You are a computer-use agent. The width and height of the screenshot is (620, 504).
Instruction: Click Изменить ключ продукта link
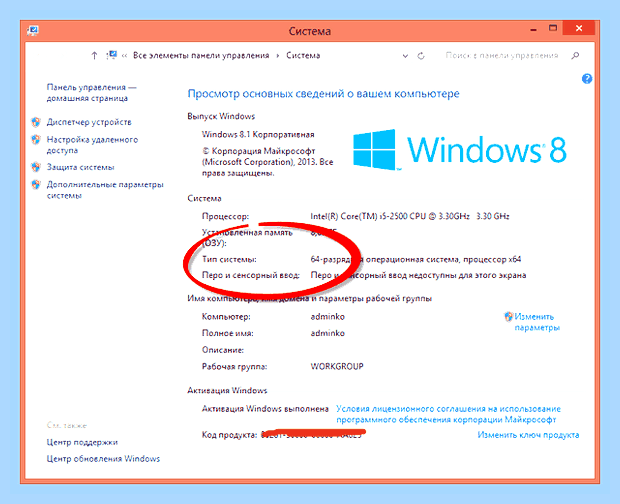[528, 435]
